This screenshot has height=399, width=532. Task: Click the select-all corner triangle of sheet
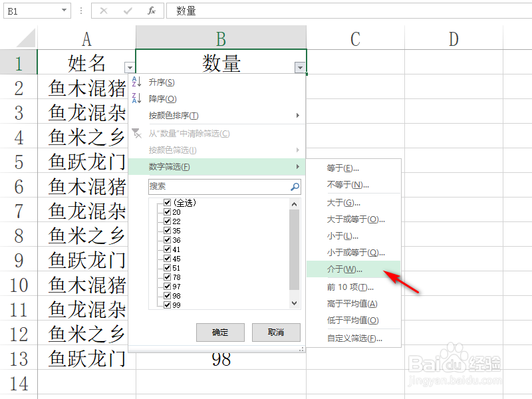pyautogui.click(x=26, y=38)
